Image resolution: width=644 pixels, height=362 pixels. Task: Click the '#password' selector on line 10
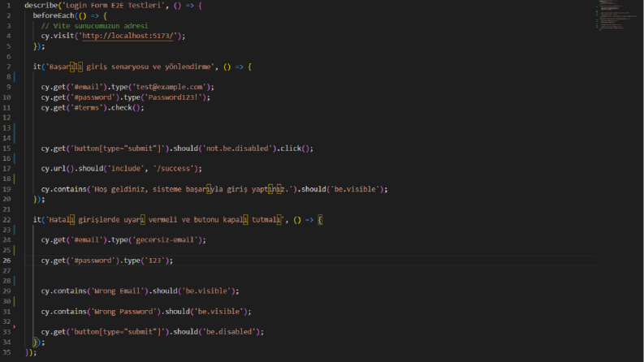(x=93, y=97)
